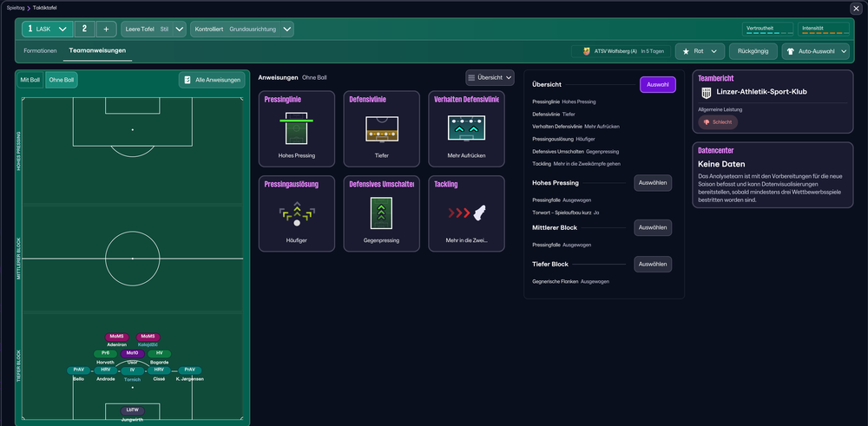
Task: Click the Hohes Pressing zone label on pitch
Action: pos(19,151)
